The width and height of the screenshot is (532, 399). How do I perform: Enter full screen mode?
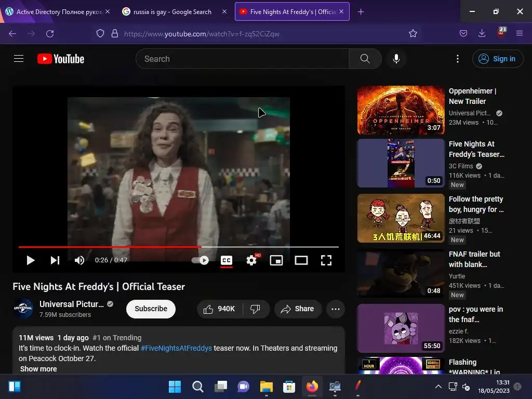pos(326,260)
